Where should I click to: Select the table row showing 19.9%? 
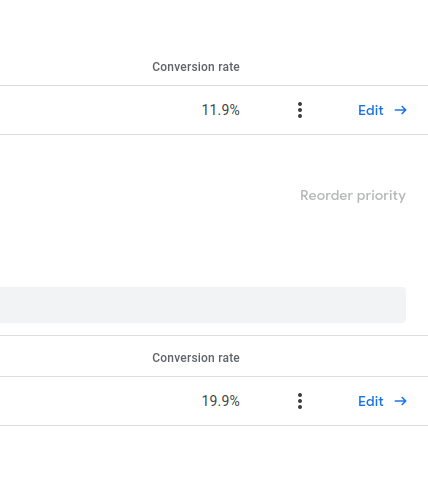[214, 401]
